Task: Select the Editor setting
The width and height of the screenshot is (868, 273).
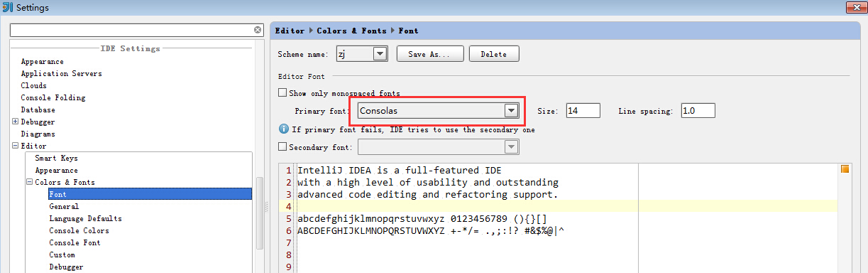Action: click(x=33, y=146)
